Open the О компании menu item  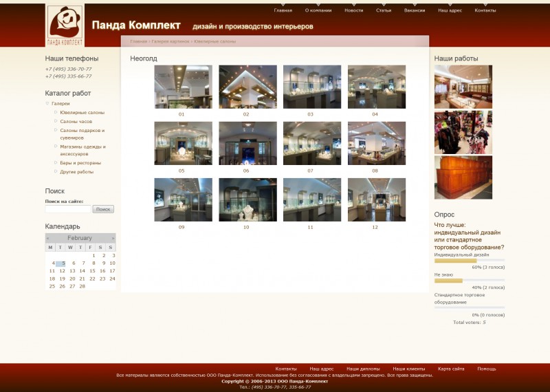point(318,10)
